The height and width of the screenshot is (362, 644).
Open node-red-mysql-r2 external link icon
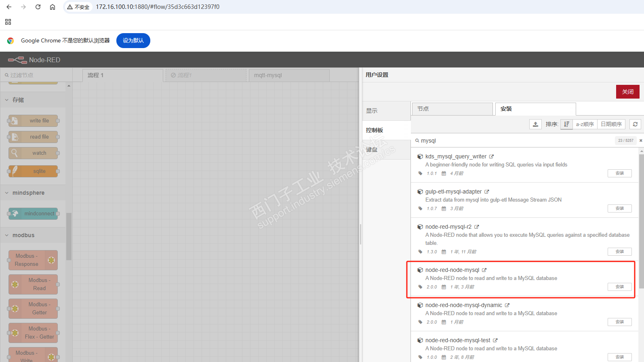point(477,227)
